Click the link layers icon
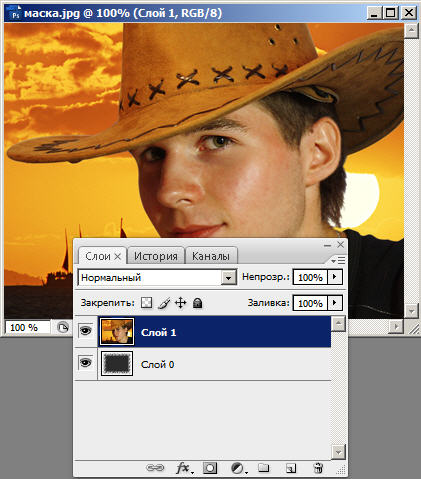Viewport: 421px width, 479px height. (155, 468)
